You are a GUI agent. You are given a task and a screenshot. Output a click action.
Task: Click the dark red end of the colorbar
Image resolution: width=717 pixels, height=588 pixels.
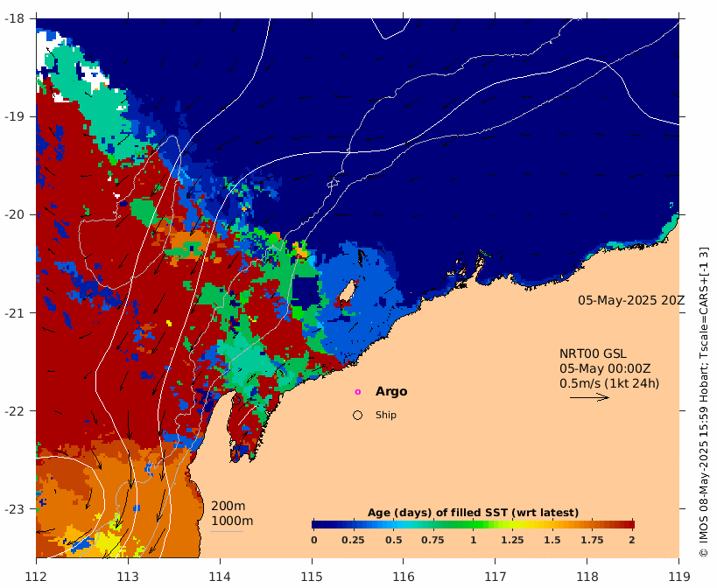pos(629,524)
